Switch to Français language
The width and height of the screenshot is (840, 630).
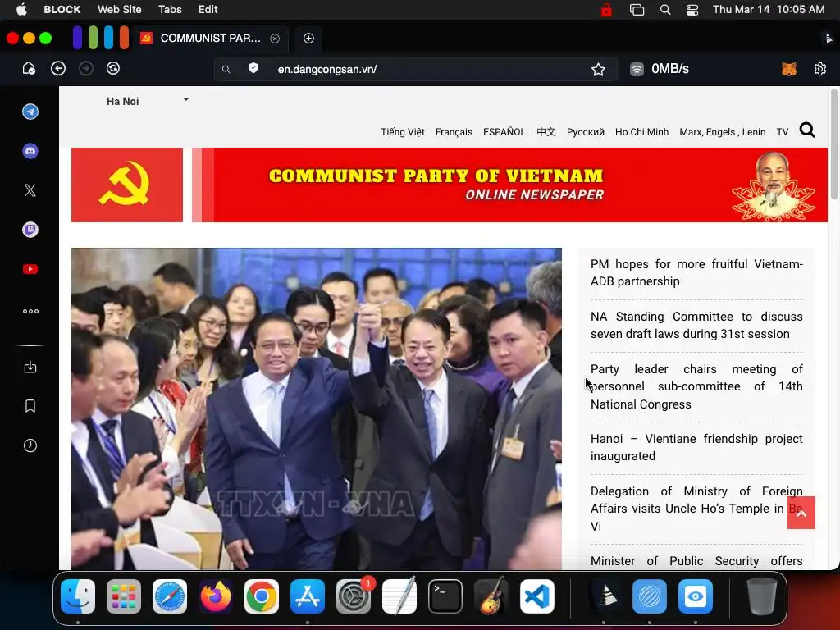(454, 132)
